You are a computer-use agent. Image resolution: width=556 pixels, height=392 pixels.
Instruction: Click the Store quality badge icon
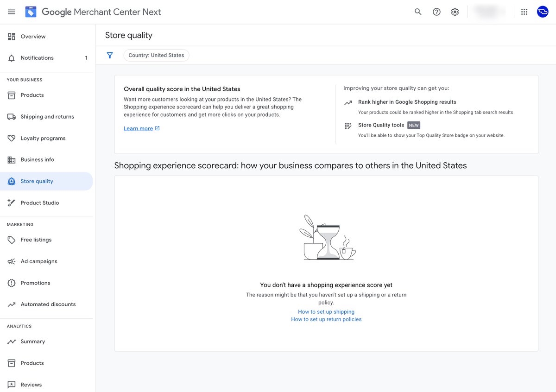pyautogui.click(x=12, y=181)
